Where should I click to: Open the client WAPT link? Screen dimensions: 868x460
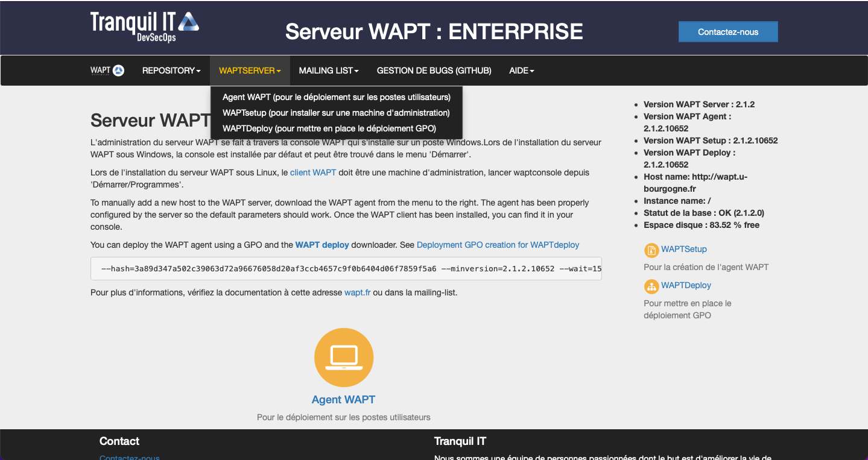pos(313,172)
